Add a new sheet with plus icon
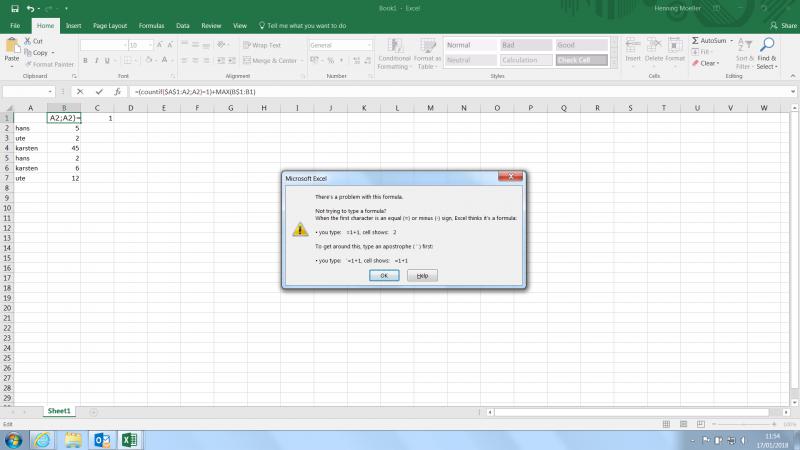Image resolution: width=800 pixels, height=450 pixels. point(93,412)
